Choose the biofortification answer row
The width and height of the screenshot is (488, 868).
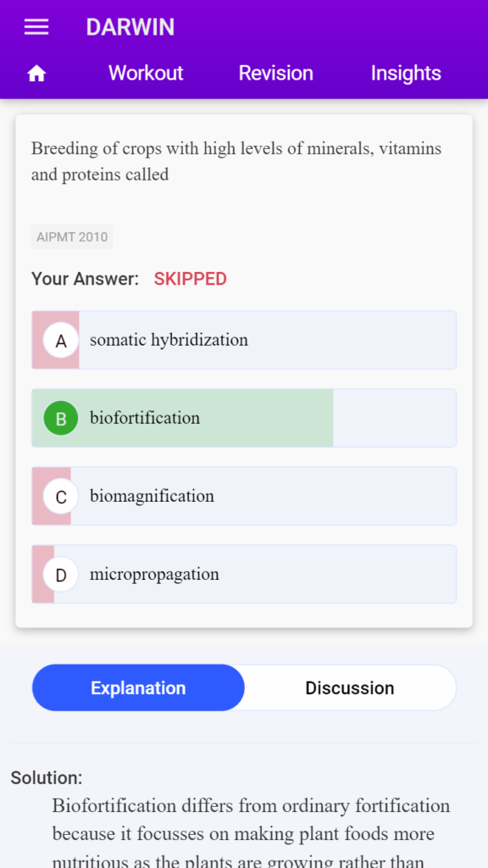pyautogui.click(x=244, y=418)
